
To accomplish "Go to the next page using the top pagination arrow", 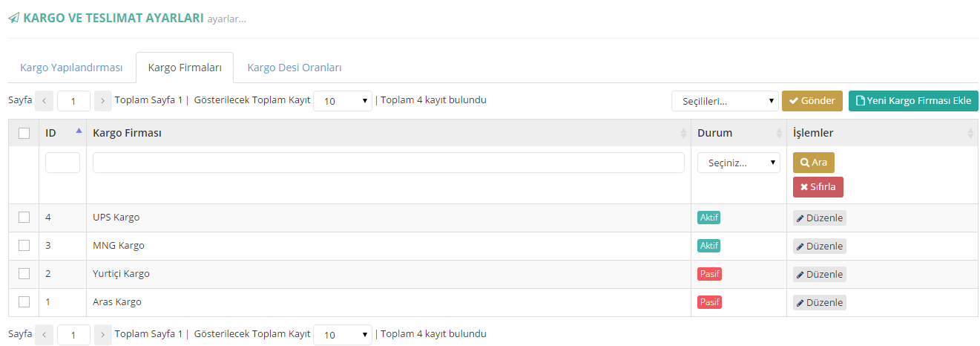I will (x=103, y=101).
